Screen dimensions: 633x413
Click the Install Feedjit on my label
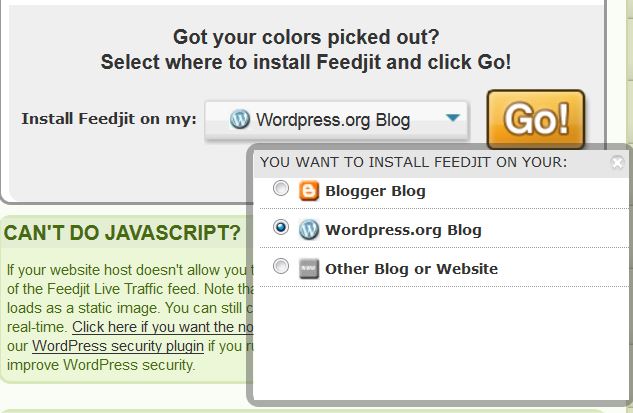click(x=109, y=119)
